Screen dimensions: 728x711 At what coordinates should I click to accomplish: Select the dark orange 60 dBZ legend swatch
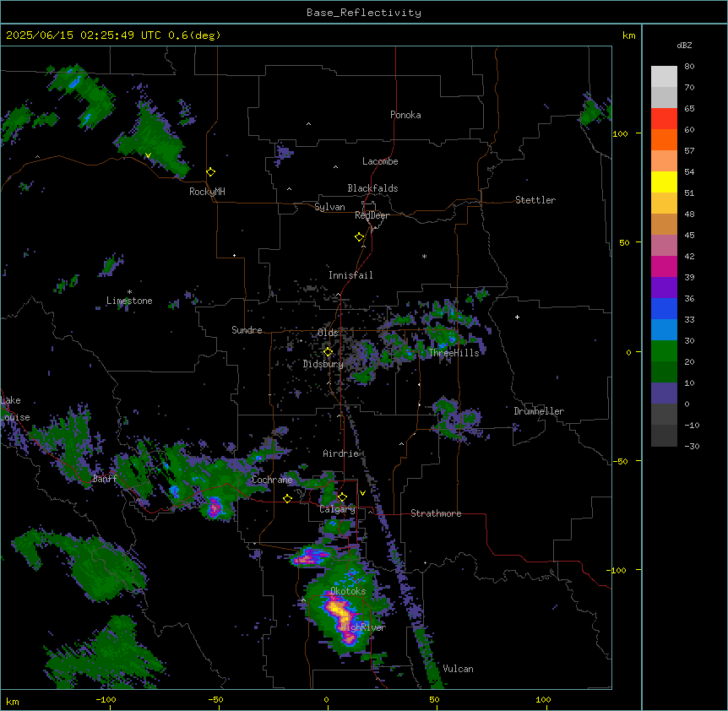(x=664, y=139)
